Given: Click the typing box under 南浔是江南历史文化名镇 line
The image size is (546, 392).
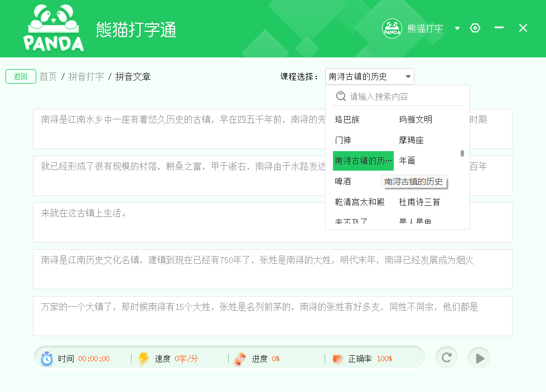Looking at the screenshot, I should (x=273, y=269).
